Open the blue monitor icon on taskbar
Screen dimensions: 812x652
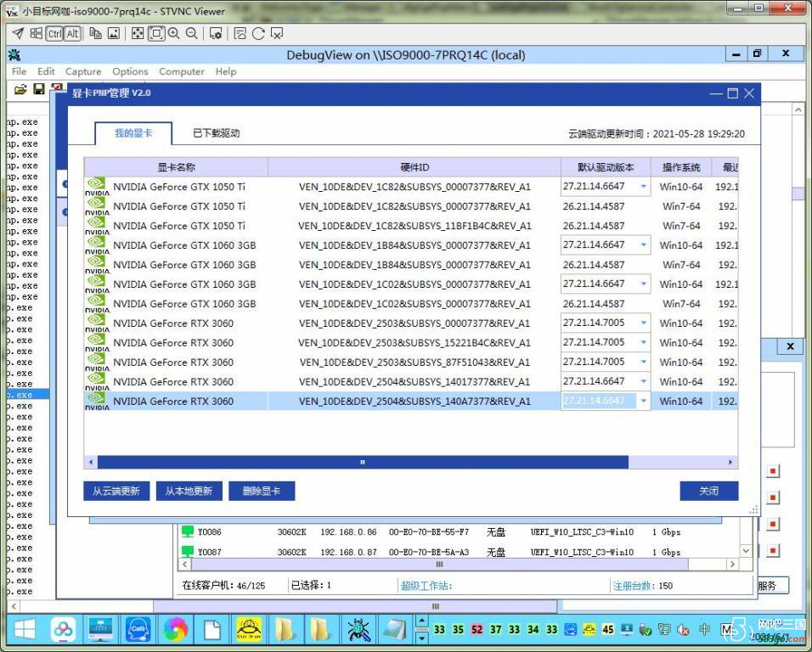coord(101,630)
